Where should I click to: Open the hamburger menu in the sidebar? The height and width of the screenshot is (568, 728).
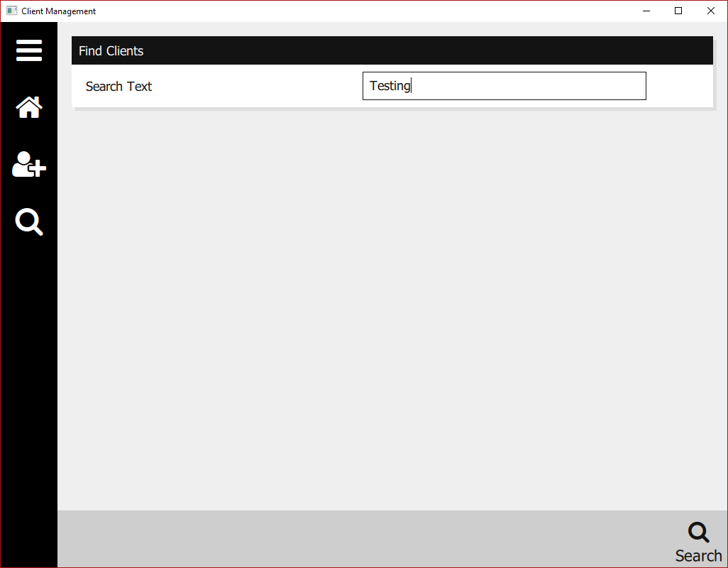(29, 50)
